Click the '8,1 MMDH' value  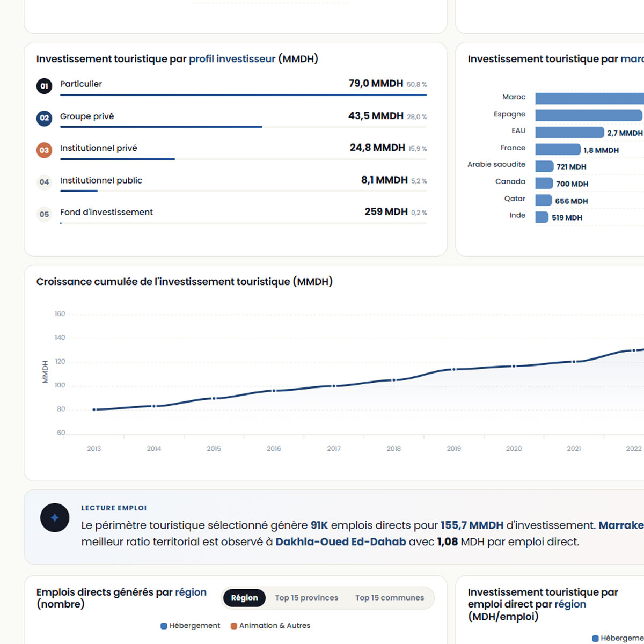coord(384,180)
